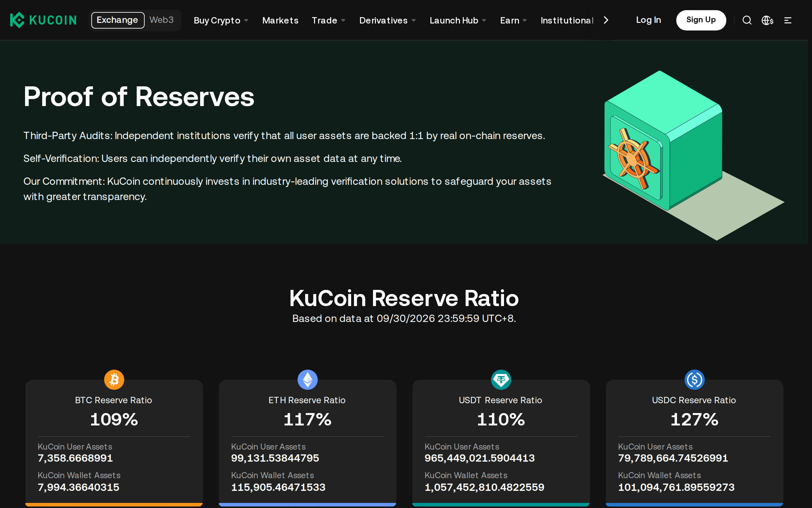The image size is (812, 508).
Task: Click BTC wallet assets 7,994.36640315
Action: 79,487
